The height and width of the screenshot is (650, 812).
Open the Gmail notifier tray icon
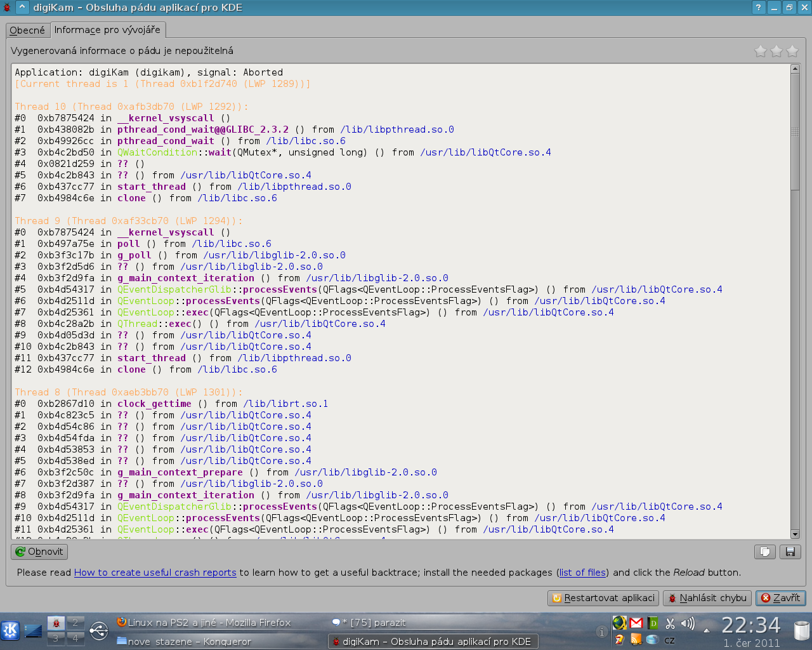tap(636, 623)
